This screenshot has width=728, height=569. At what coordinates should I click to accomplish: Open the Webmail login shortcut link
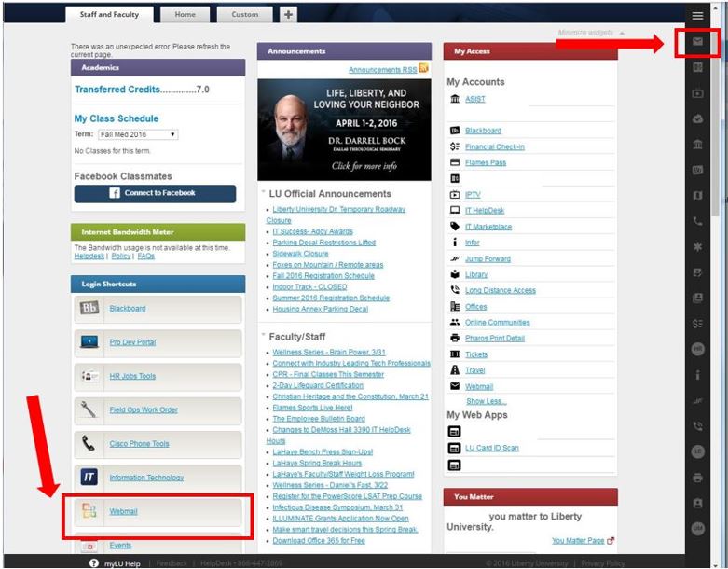123,511
